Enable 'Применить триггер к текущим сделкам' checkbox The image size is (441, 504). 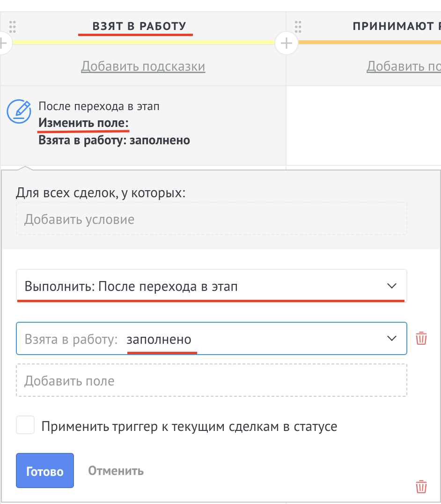26,426
